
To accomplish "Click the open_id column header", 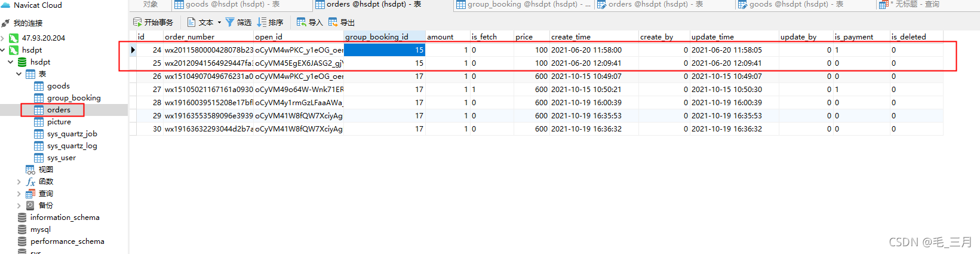I will tap(299, 36).
